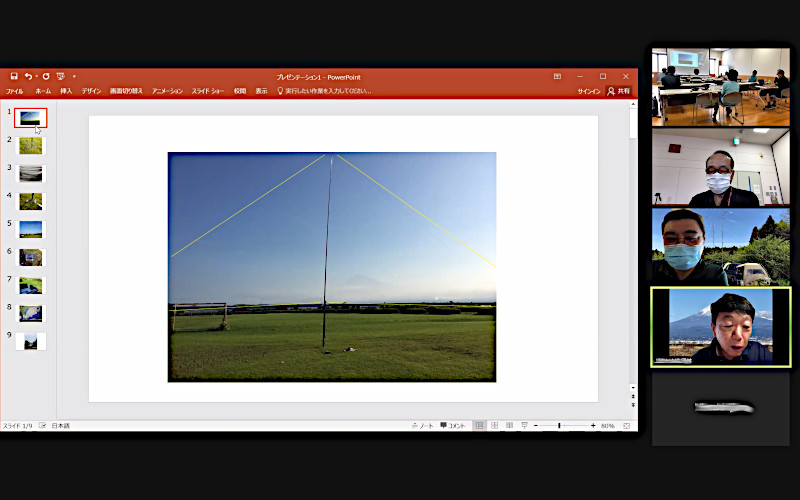
Task: Click the サインイン link
Action: pyautogui.click(x=589, y=91)
